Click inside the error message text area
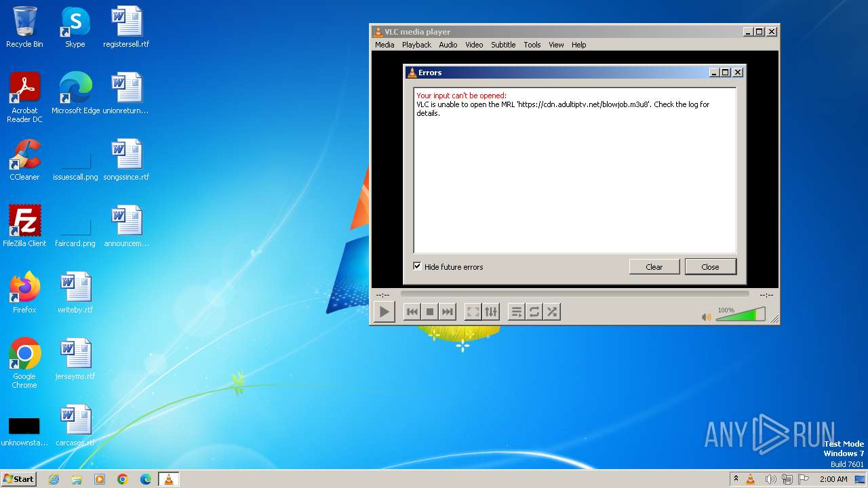Screen dimensions: 868x488 [x=575, y=170]
